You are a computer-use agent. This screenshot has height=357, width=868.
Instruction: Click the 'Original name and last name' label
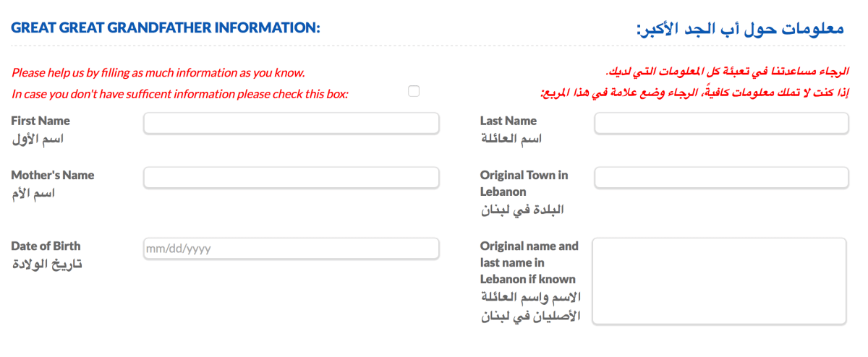coord(529,262)
